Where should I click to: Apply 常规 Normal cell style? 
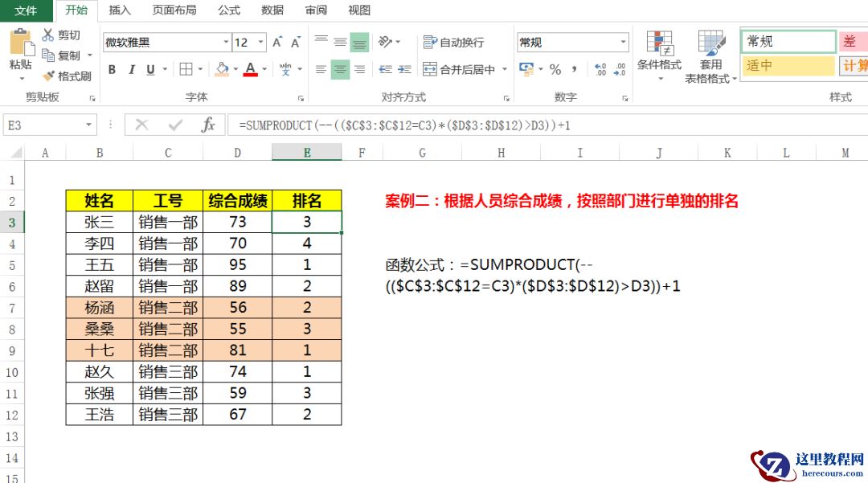tap(788, 42)
